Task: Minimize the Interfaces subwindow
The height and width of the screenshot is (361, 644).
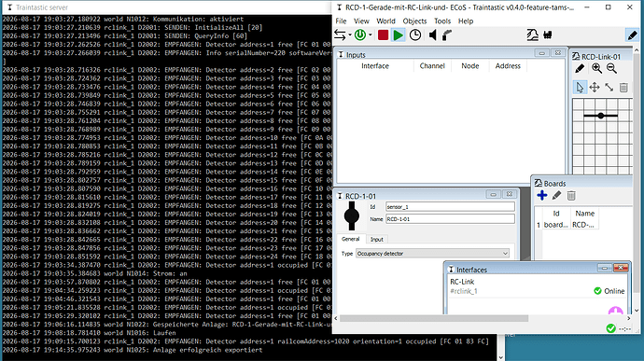Action: pyautogui.click(x=604, y=268)
